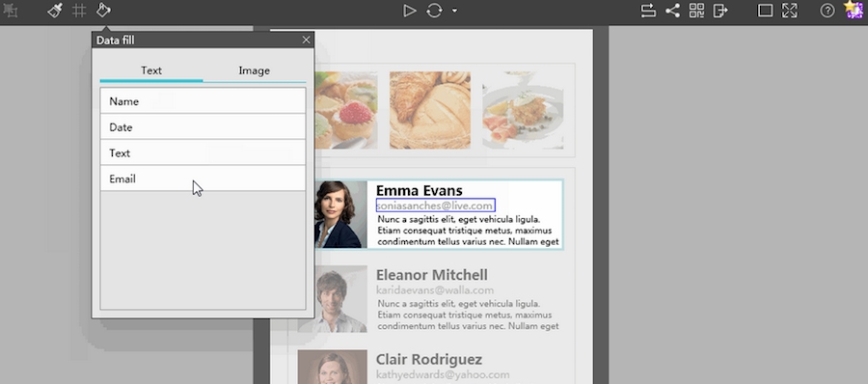Toggle the grid icon in toolbar
The width and height of the screenshot is (868, 384).
pyautogui.click(x=79, y=11)
